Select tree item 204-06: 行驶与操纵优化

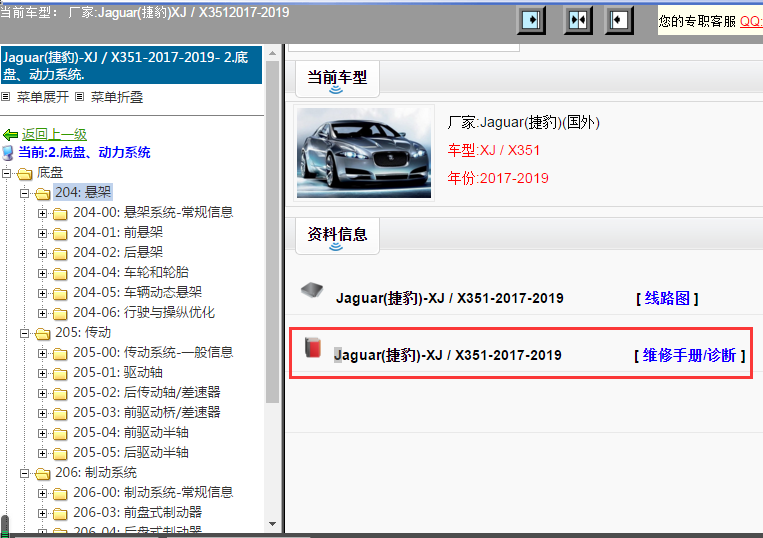coord(144,312)
